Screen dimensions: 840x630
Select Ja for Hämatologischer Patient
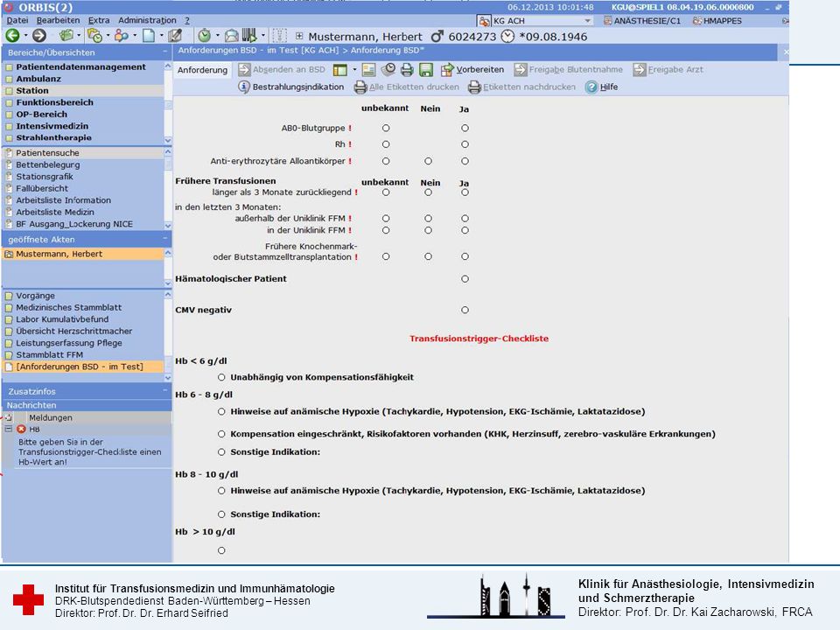(x=465, y=278)
